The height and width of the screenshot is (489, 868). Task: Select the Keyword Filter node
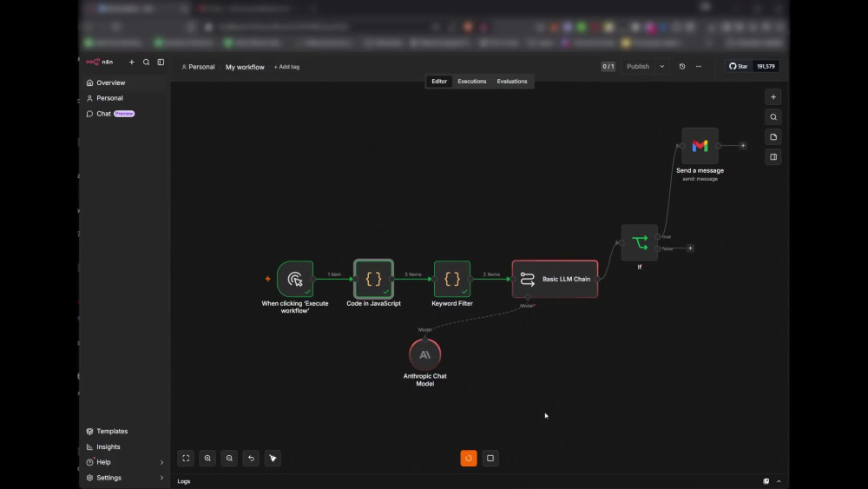[452, 279]
